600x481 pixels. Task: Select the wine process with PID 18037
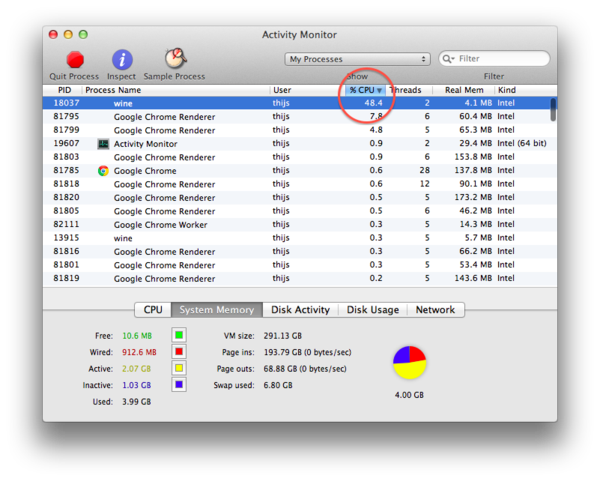coord(300,103)
